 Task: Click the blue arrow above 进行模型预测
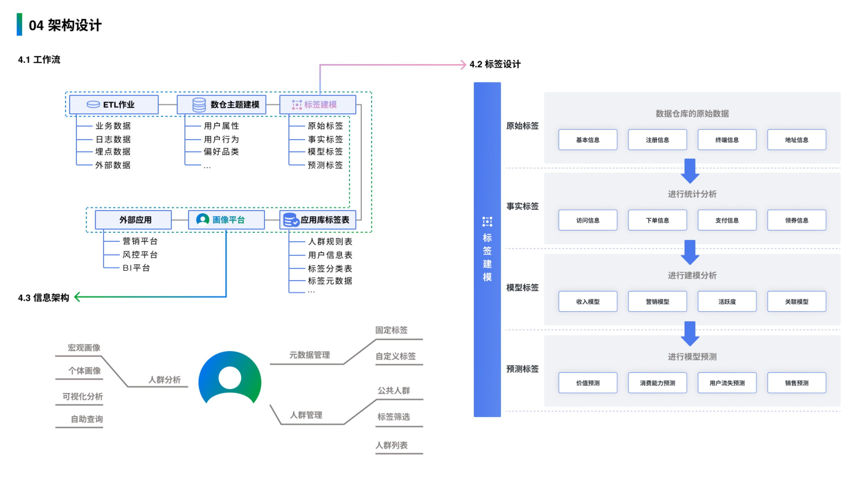pos(690,334)
